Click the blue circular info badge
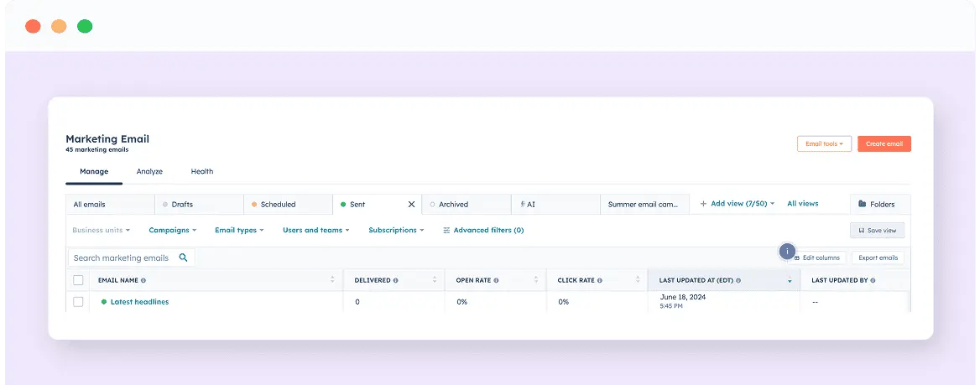 click(788, 252)
